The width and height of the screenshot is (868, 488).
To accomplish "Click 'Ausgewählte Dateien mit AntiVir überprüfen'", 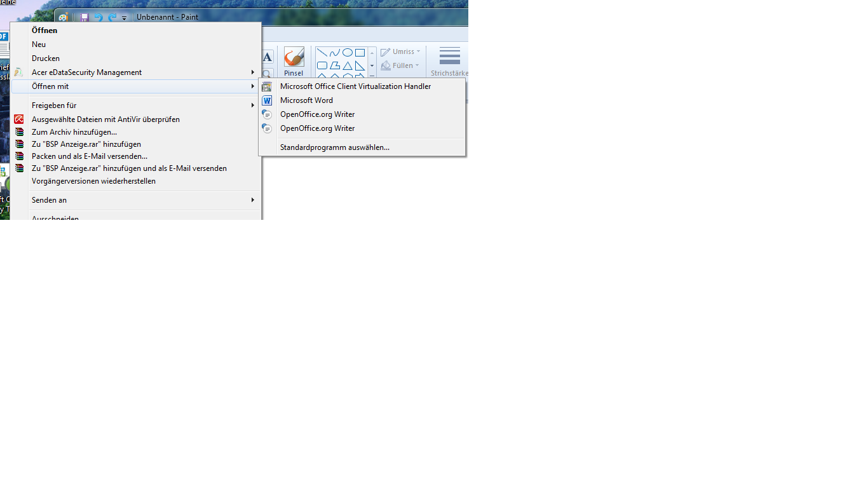I will point(105,119).
